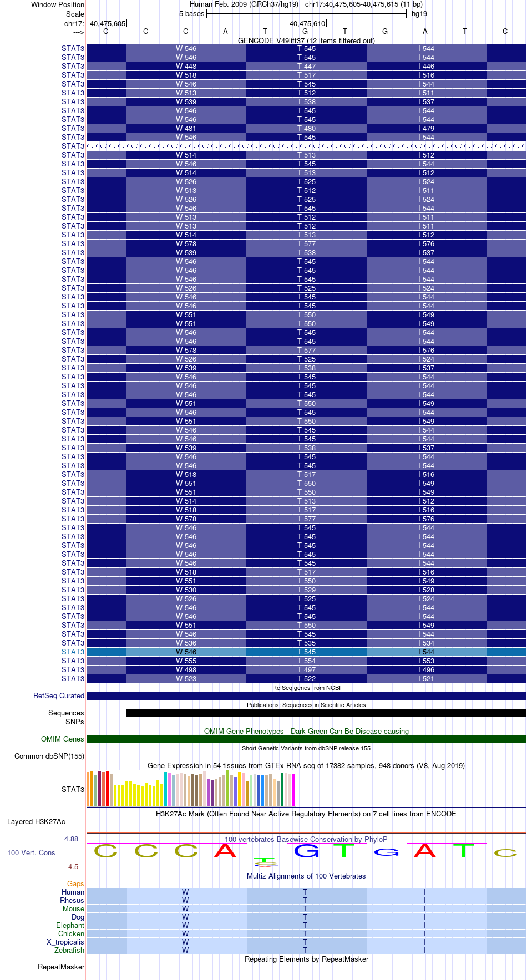
Task: Open Repeating Elements by RepeatMasker title
Action: pos(306,959)
